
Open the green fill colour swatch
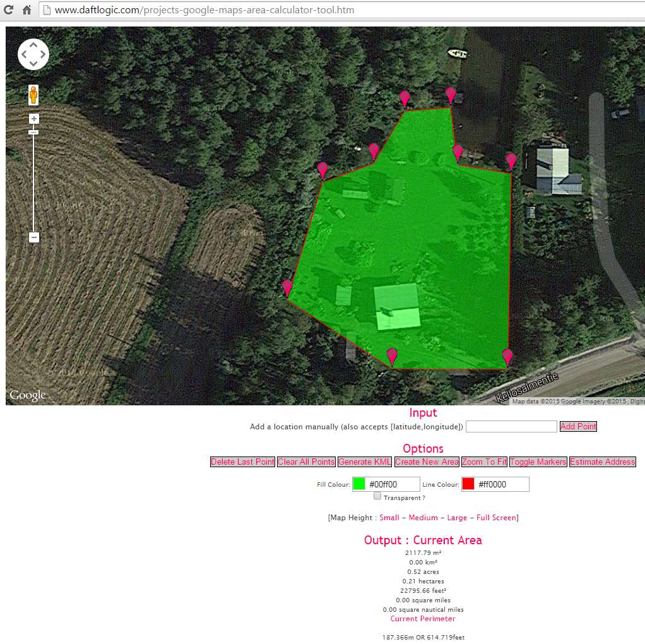point(359,484)
